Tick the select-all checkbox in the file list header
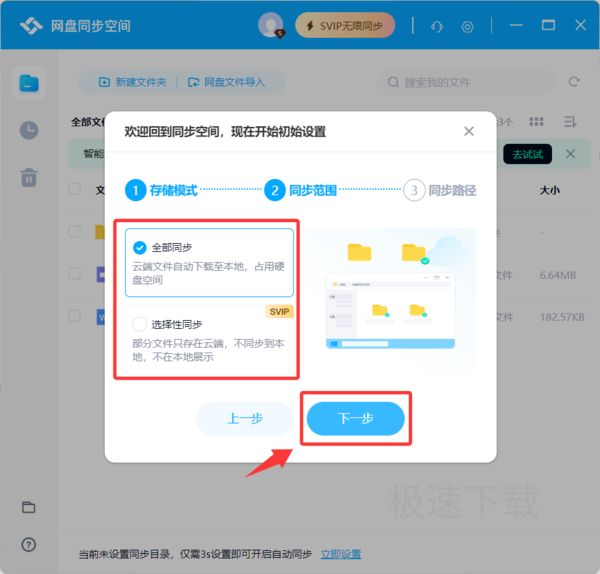Viewport: 600px width, 574px height. 74,189
